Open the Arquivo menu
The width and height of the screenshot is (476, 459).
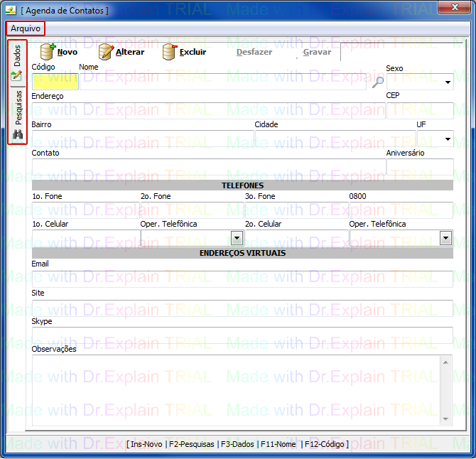click(26, 28)
